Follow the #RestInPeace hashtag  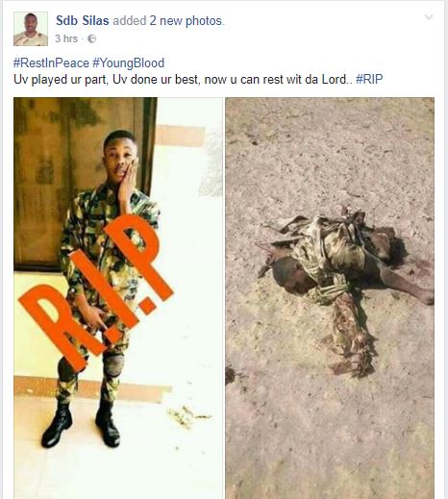[51, 62]
